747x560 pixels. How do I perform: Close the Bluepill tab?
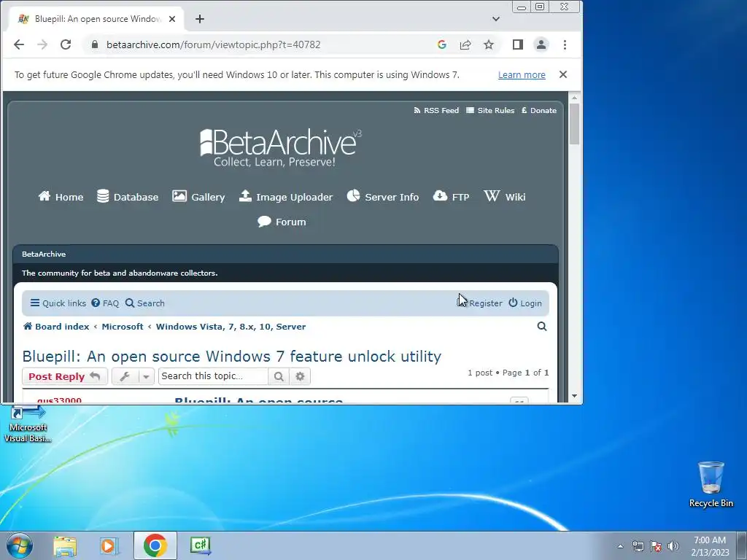click(x=172, y=19)
